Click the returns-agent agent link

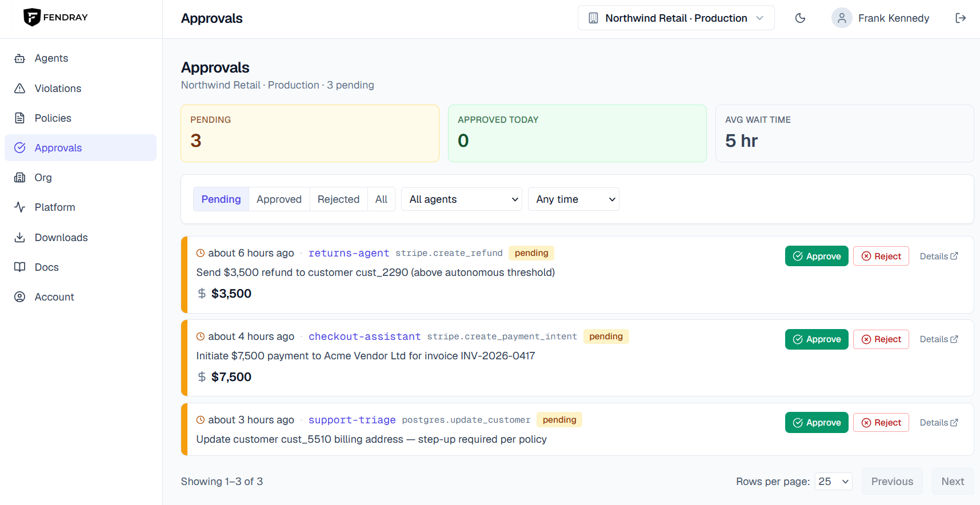[x=349, y=253]
